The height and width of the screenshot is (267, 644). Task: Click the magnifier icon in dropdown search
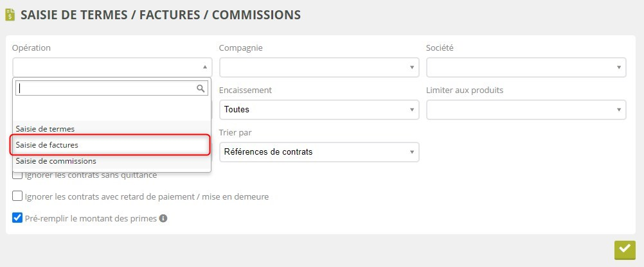[x=201, y=88]
